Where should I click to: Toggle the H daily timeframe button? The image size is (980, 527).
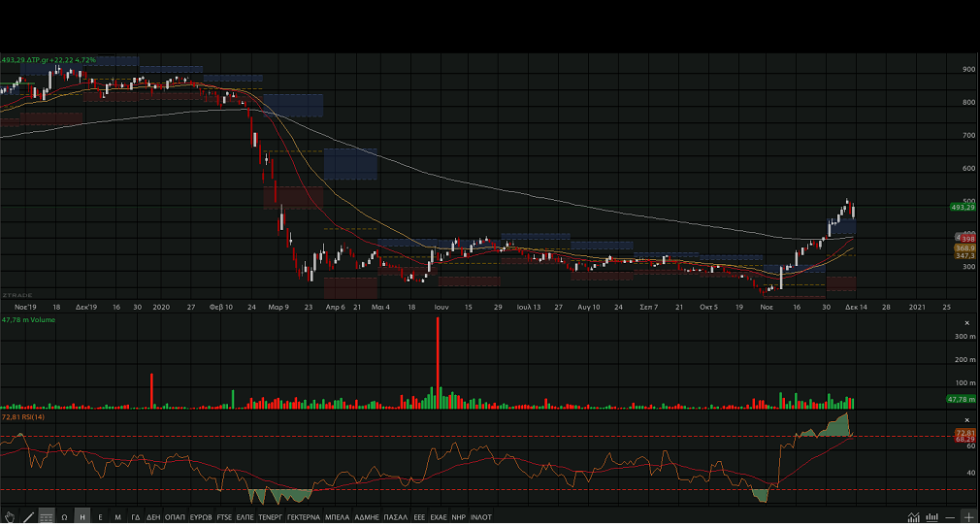pyautogui.click(x=82, y=517)
